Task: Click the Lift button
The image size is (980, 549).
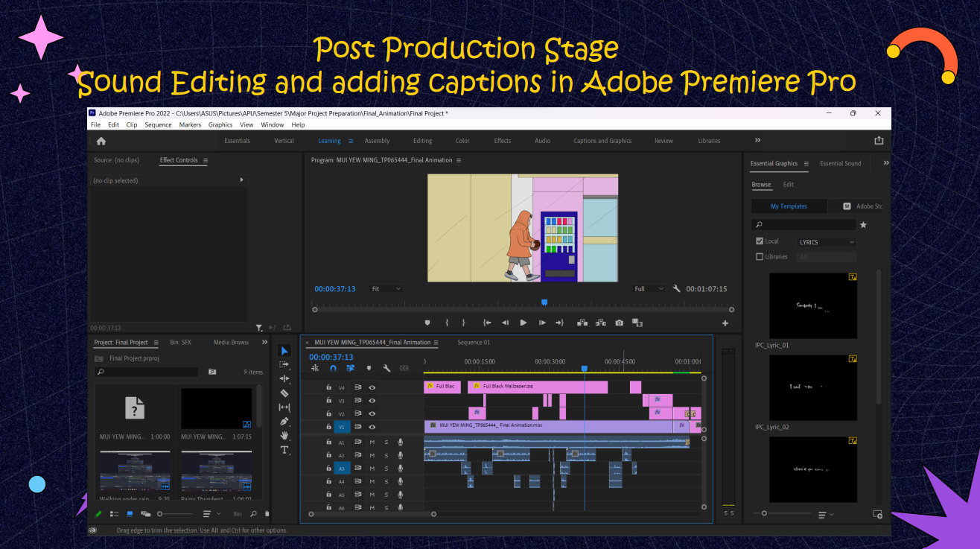Action: (582, 323)
